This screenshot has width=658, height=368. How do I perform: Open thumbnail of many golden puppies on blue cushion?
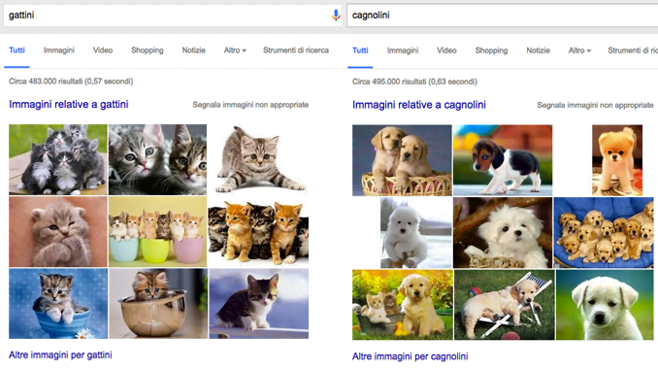point(603,233)
